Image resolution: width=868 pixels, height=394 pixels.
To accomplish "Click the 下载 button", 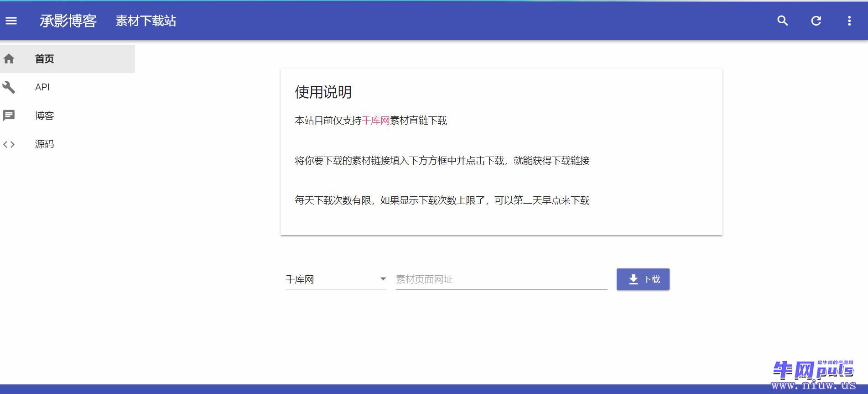I will pos(643,279).
